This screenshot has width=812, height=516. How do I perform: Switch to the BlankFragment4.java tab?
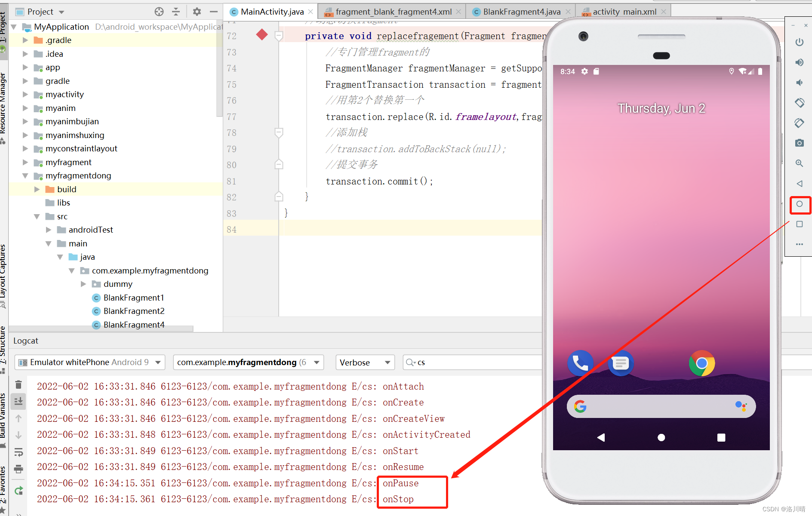point(520,12)
